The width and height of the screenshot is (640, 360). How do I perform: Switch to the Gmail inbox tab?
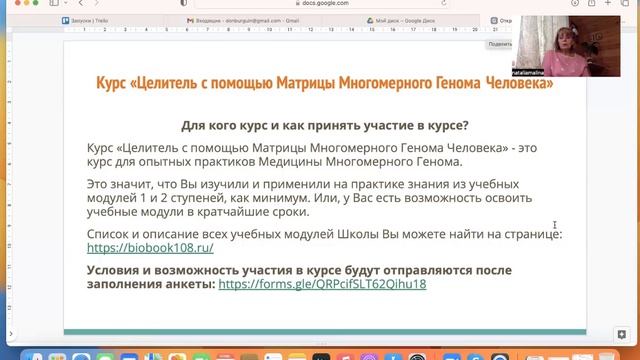[243, 20]
